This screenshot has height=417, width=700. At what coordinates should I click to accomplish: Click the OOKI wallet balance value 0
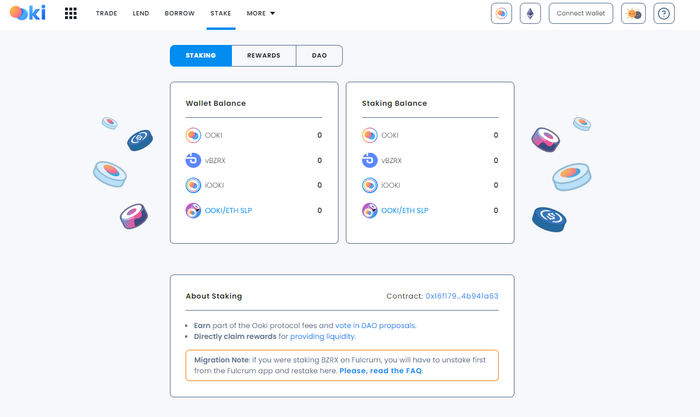pos(320,135)
